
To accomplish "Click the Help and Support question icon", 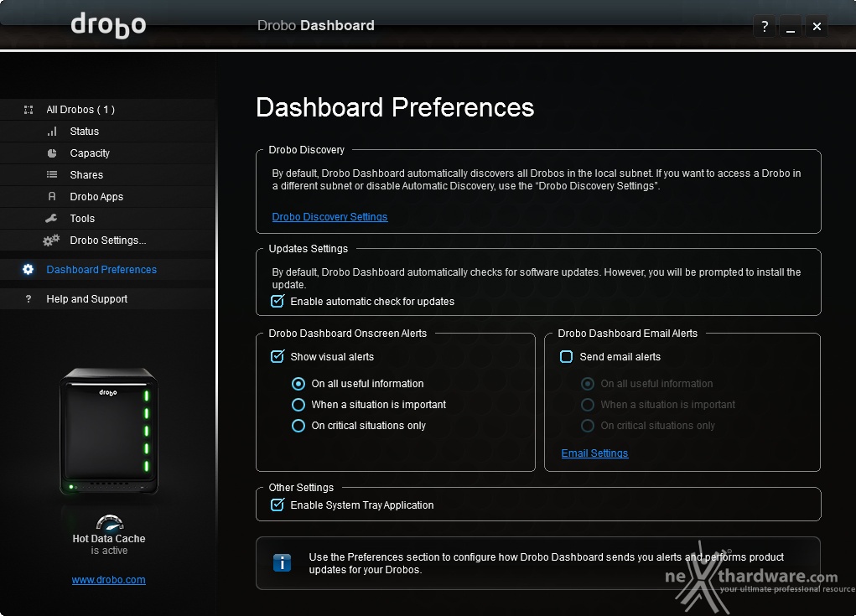I will (29, 299).
